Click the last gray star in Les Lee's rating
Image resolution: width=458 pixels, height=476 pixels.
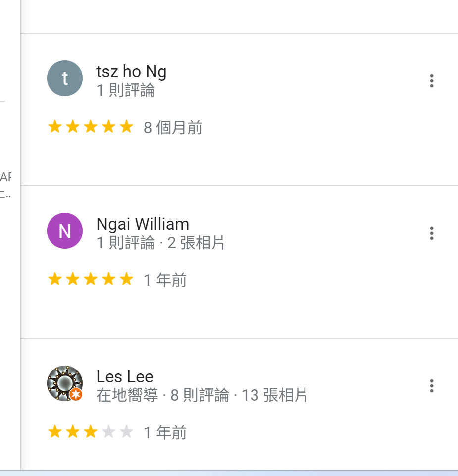[127, 432]
